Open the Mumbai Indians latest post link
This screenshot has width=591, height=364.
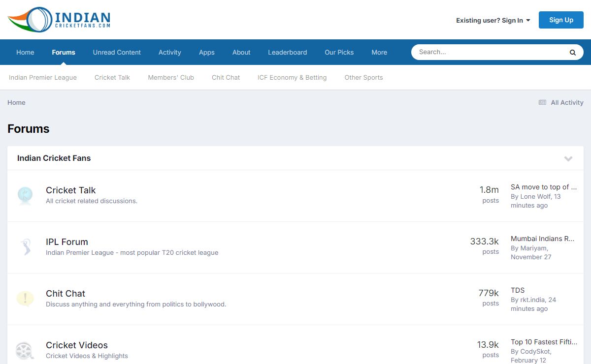[x=542, y=239]
